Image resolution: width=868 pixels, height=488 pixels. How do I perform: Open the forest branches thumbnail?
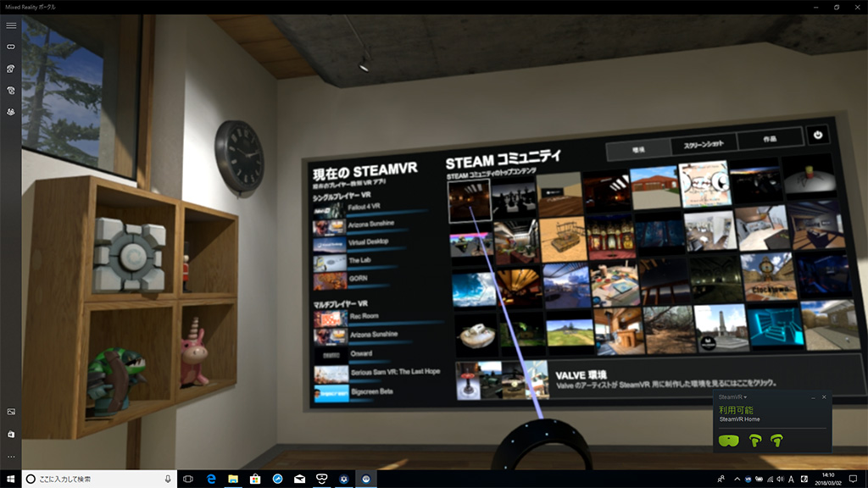[670, 330]
